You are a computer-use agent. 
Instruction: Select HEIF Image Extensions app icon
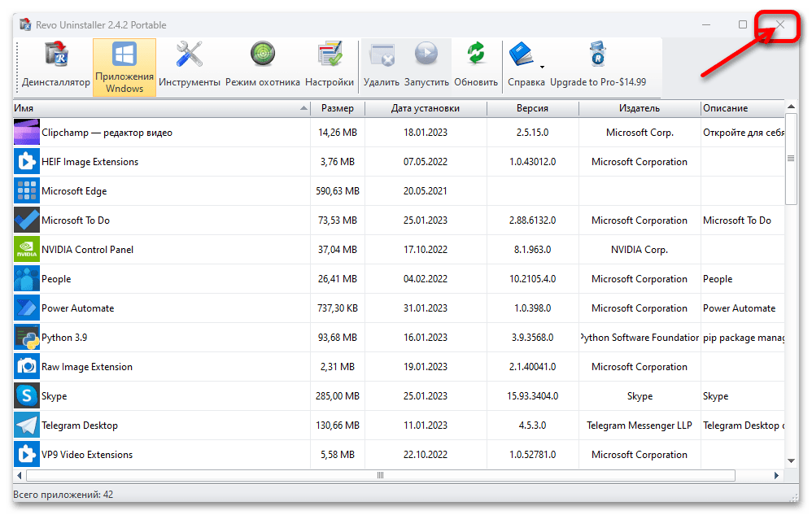pyautogui.click(x=26, y=162)
